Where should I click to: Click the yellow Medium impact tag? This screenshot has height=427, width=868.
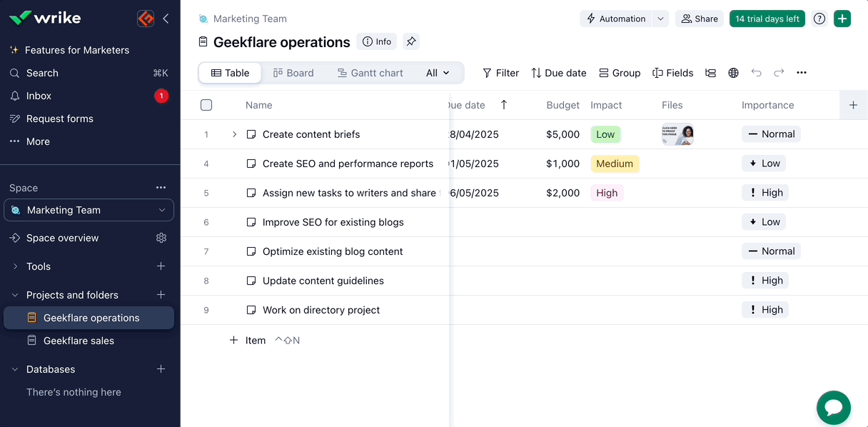pos(615,164)
